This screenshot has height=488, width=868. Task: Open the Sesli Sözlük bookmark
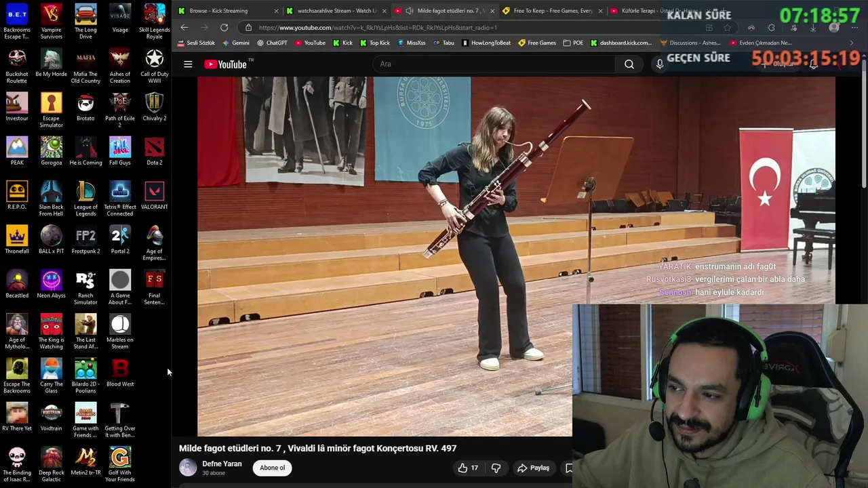196,43
